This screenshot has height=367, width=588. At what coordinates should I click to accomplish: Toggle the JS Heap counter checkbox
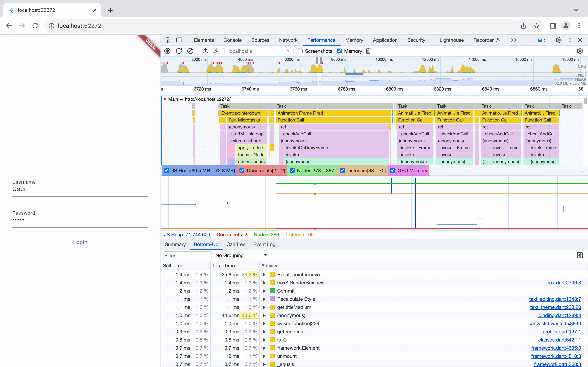click(x=167, y=170)
